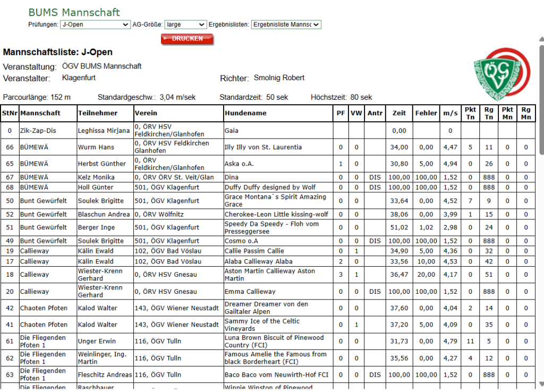Click the vertical scrollbar thumb
The width and height of the screenshot is (544, 392).
coord(541,100)
